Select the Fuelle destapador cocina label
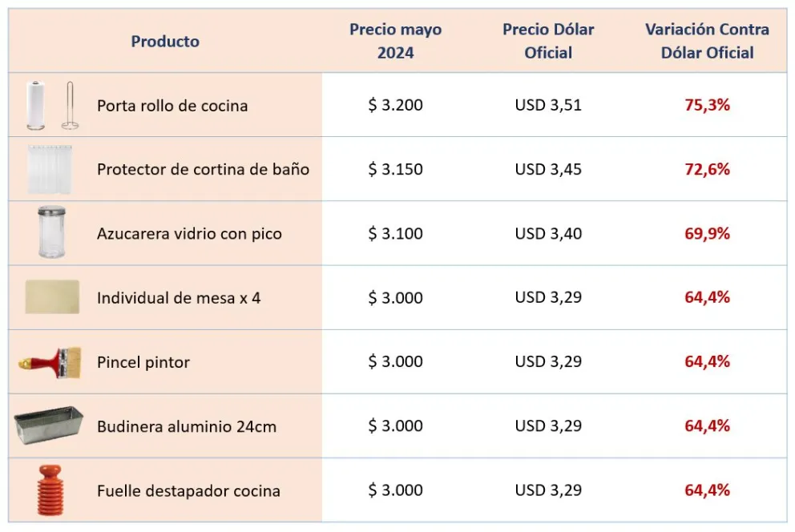 click(188, 490)
